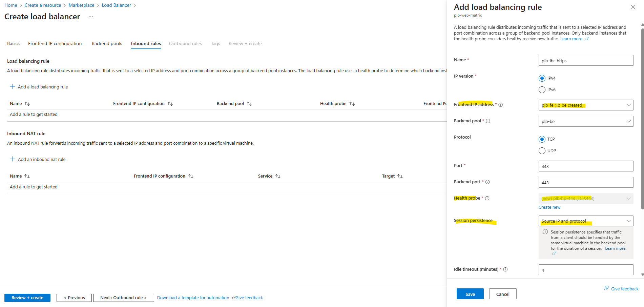Select the IPv6 radio button
Image resolution: width=644 pixels, height=307 pixels.
coord(542,90)
